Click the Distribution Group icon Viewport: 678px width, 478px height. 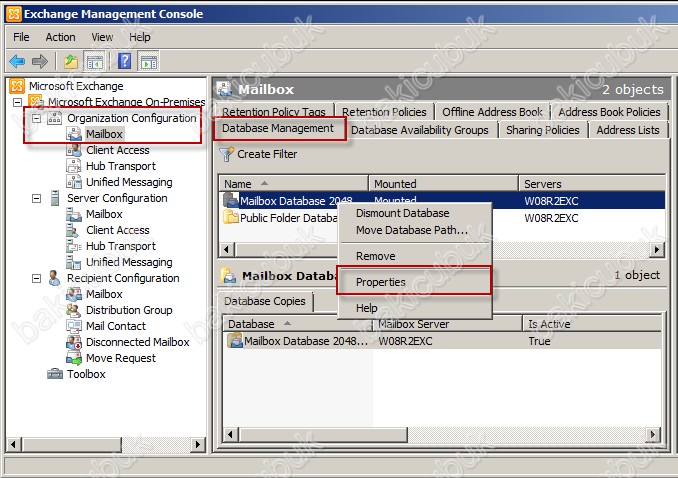coord(74,310)
